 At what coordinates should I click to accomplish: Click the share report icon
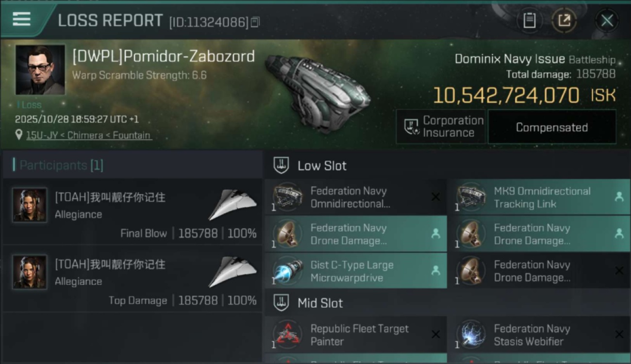pos(564,20)
